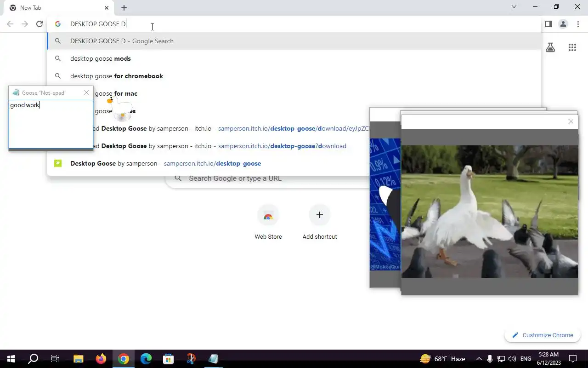Image resolution: width=588 pixels, height=368 pixels.
Task: Select 'desktop goose for chromebook' suggestion
Action: (294, 76)
